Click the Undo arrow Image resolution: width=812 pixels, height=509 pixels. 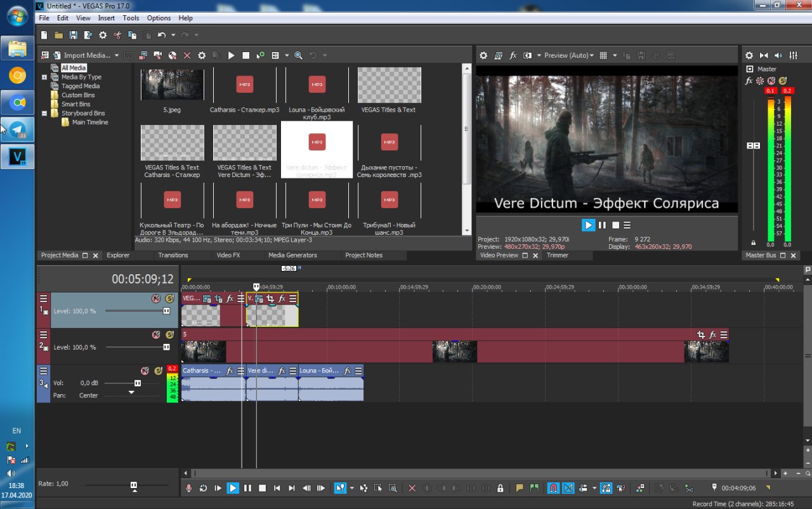click(x=162, y=36)
